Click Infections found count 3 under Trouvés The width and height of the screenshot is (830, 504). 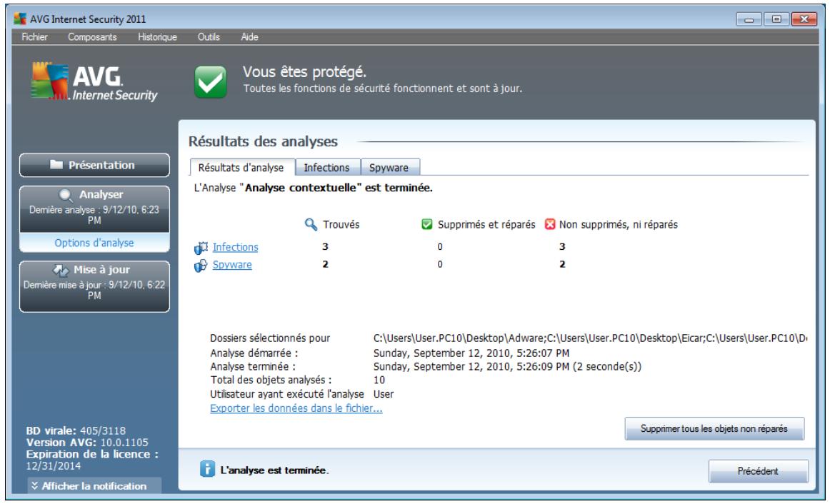pyautogui.click(x=325, y=246)
